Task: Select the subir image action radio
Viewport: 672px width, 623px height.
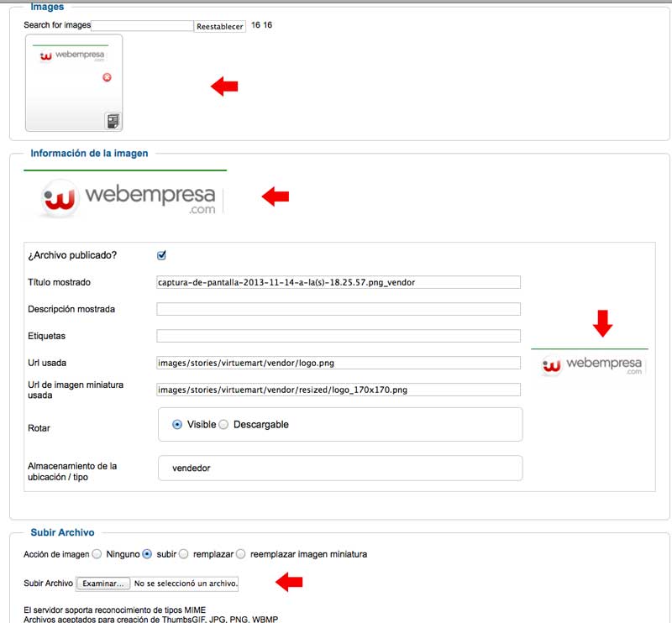Action: [x=147, y=554]
